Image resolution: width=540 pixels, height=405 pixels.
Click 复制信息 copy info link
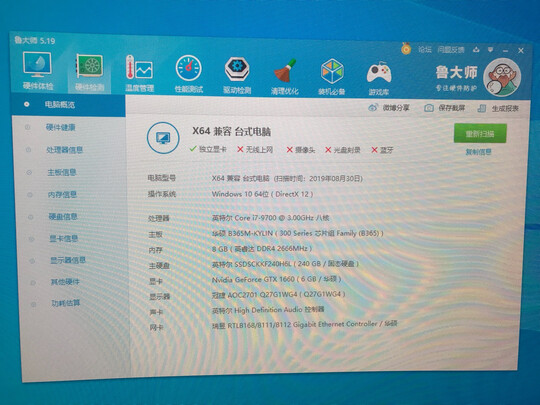(x=478, y=152)
